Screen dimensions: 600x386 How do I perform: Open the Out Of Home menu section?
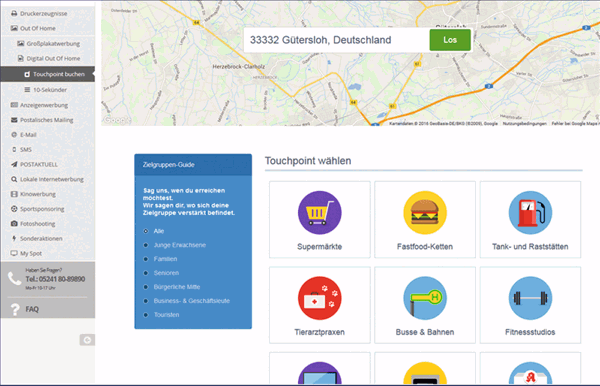[x=48, y=28]
